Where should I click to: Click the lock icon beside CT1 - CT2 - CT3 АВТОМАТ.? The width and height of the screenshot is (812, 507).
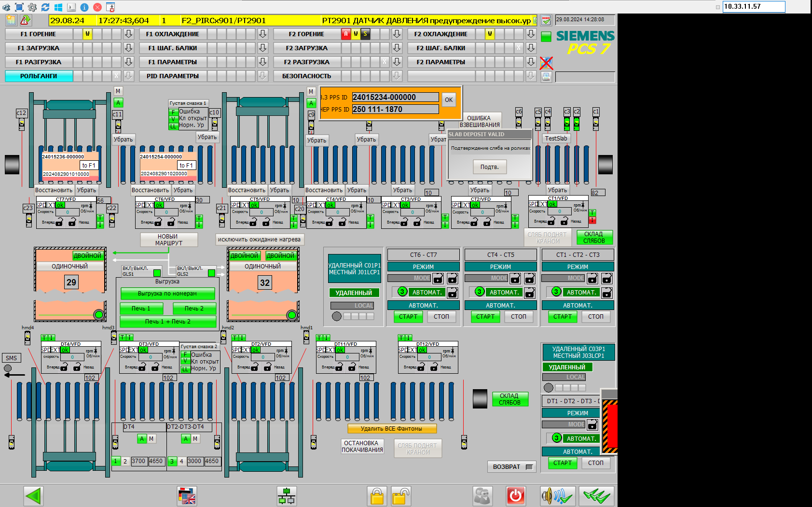[606, 293]
